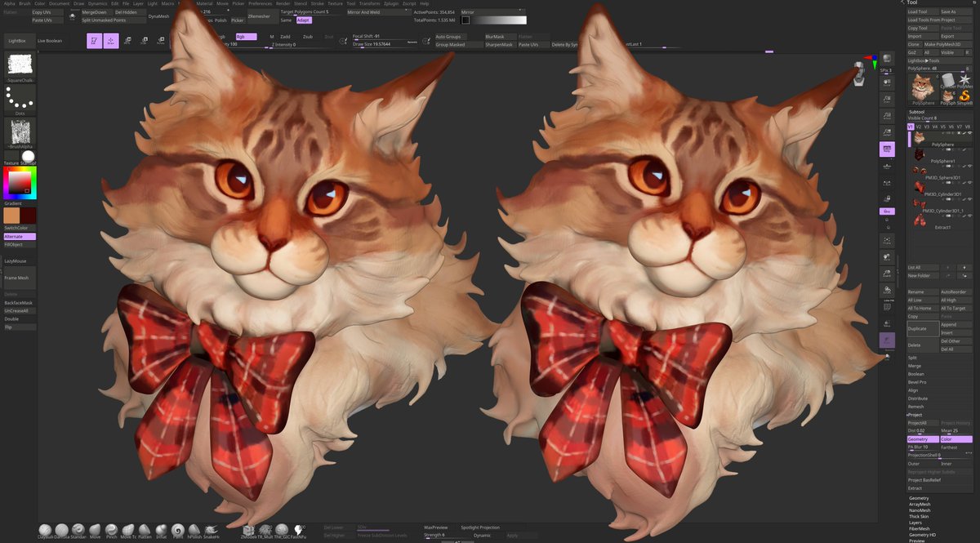This screenshot has width=980, height=543.
Task: Select the hPolish brush
Action: [194, 530]
